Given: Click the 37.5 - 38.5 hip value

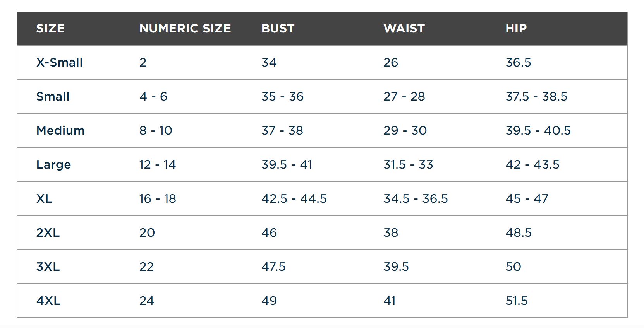Looking at the screenshot, I should click(x=536, y=97).
